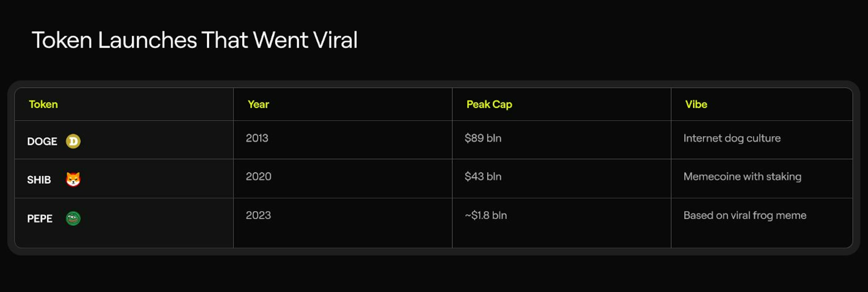Viewport: 868px width, 292px height.
Task: Click the DOGE token name
Action: click(x=42, y=141)
